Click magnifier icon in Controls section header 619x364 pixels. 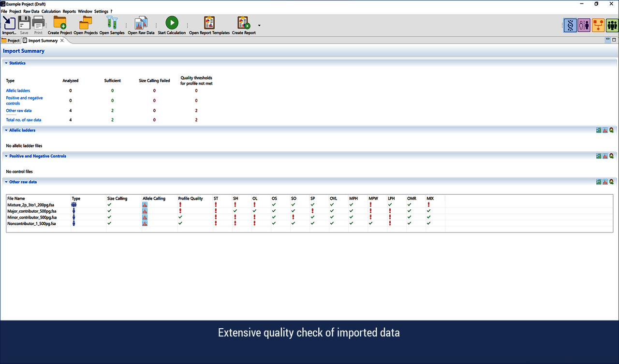(x=611, y=156)
